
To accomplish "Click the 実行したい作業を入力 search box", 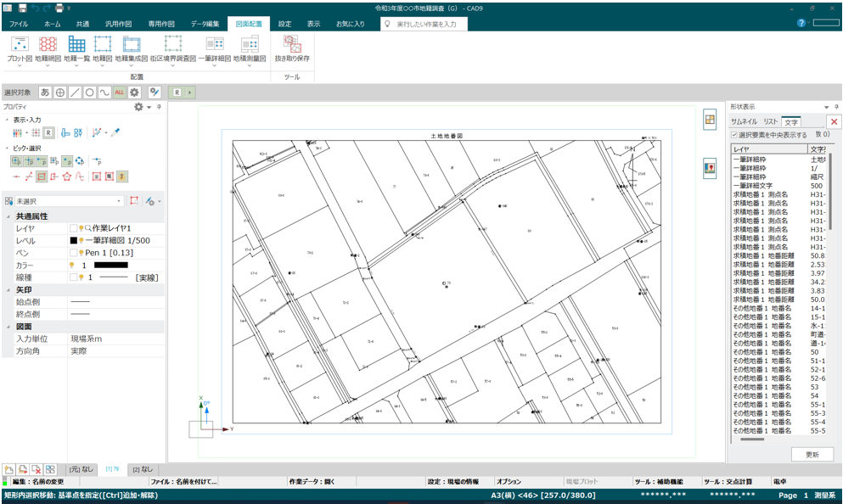I will 424,24.
